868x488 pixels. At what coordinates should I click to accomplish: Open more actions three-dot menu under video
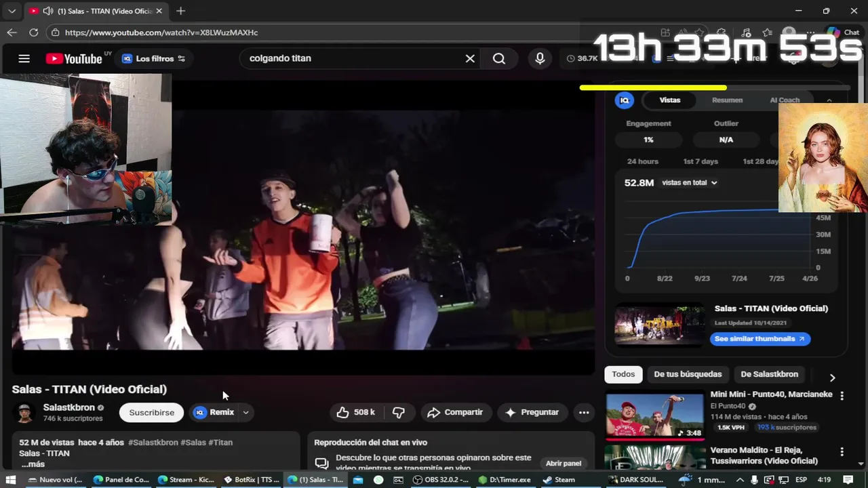point(584,412)
